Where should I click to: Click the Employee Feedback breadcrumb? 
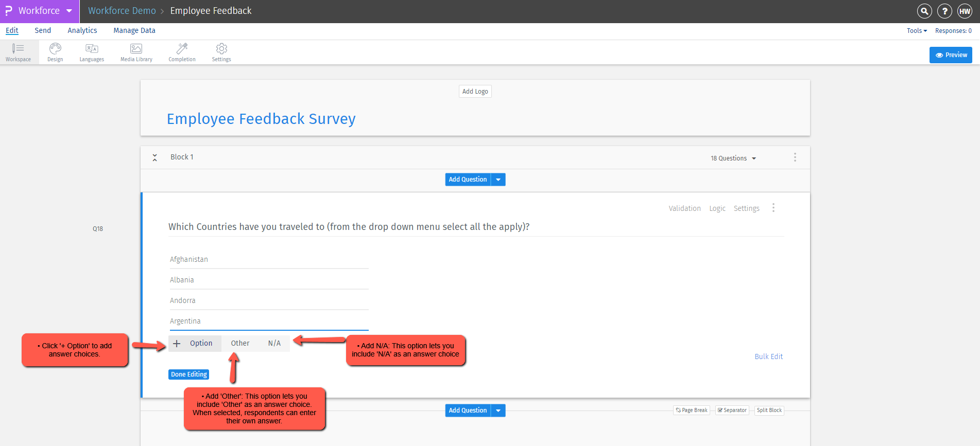211,11
